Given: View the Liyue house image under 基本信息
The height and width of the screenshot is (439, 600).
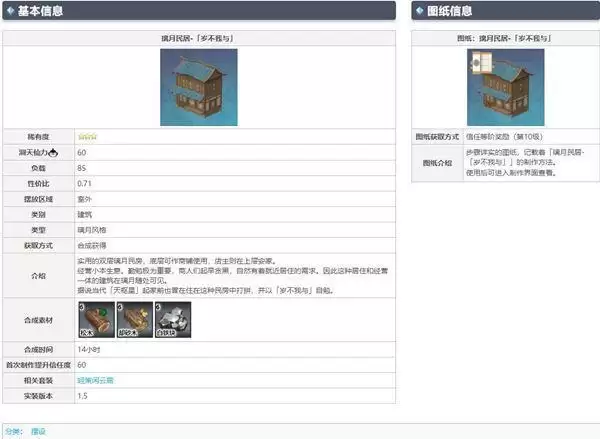Looking at the screenshot, I should (x=198, y=89).
